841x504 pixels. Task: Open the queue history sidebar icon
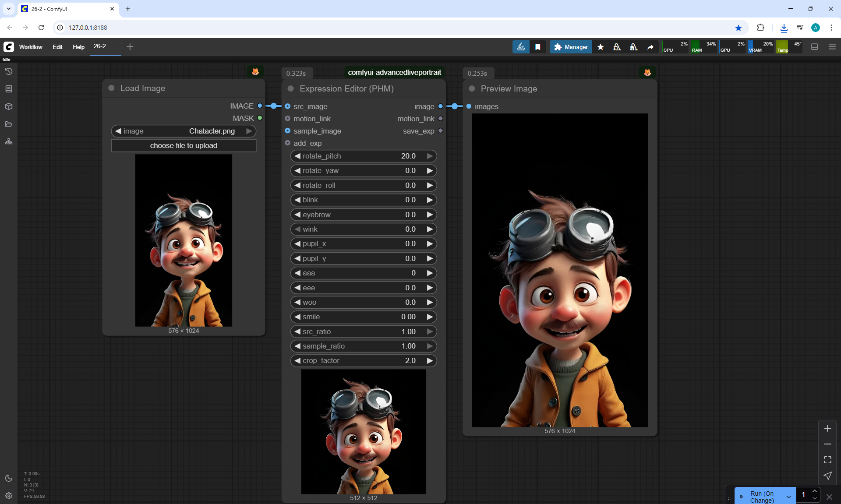[9, 71]
